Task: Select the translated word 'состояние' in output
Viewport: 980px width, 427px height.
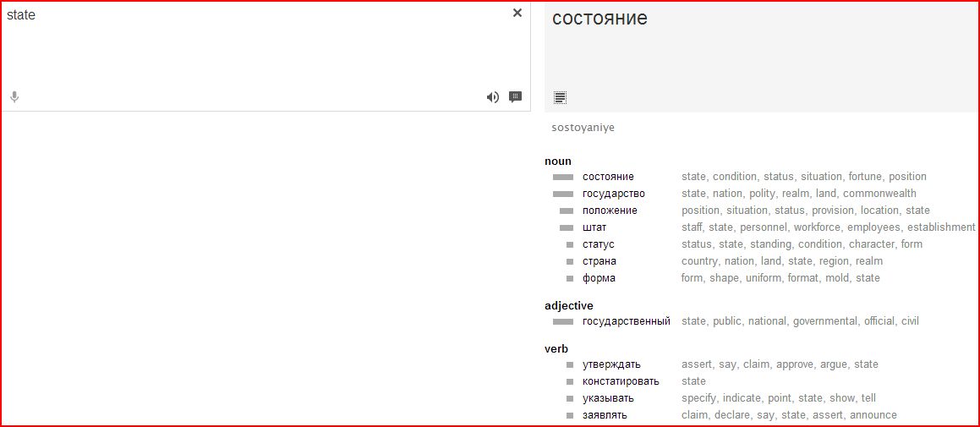Action: 599,18
